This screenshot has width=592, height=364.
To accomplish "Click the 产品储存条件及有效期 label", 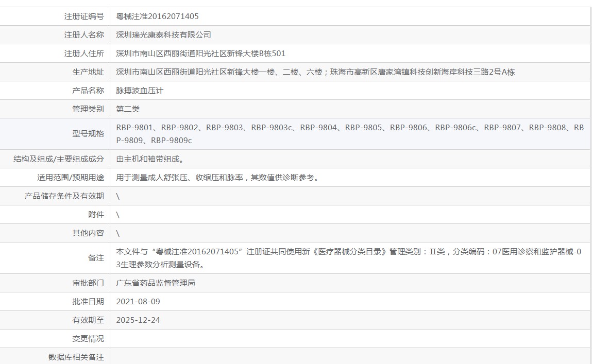I will pyautogui.click(x=64, y=196).
